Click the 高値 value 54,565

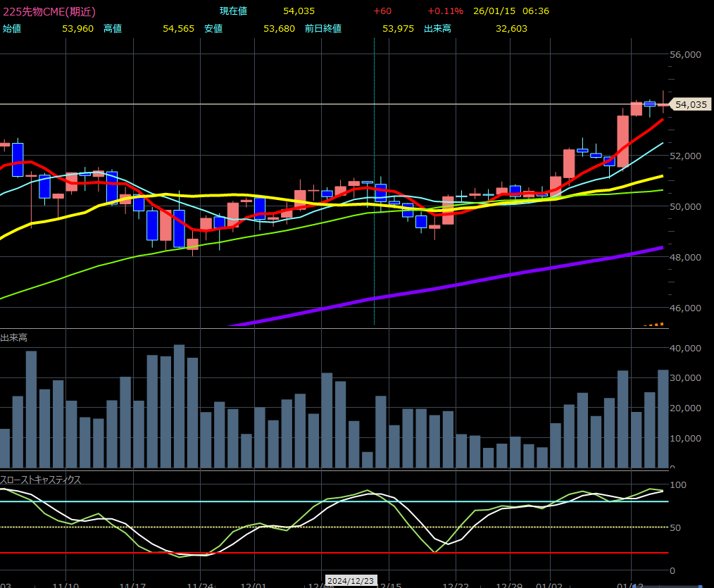click(178, 28)
